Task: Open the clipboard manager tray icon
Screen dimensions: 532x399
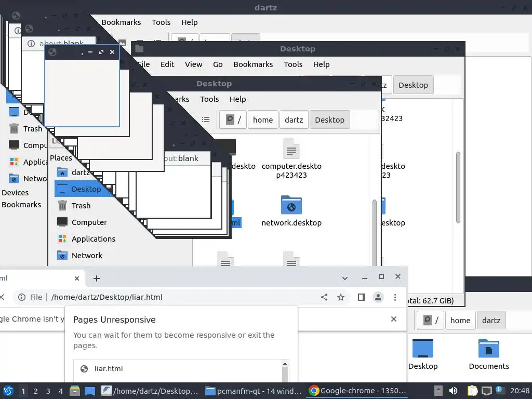Action: (x=473, y=391)
